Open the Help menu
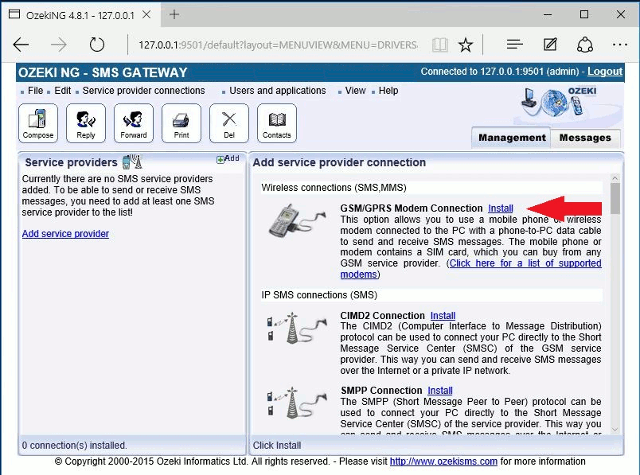The image size is (640, 475). 388,91
